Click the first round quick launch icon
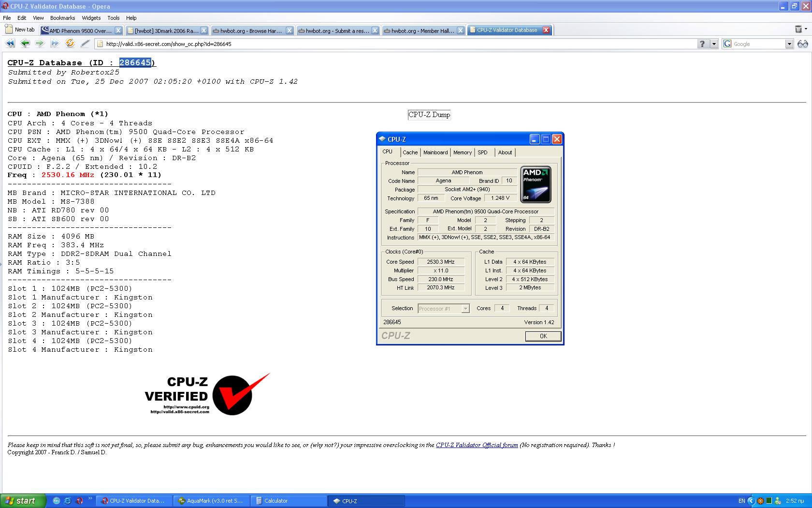812x508 pixels. click(56, 501)
